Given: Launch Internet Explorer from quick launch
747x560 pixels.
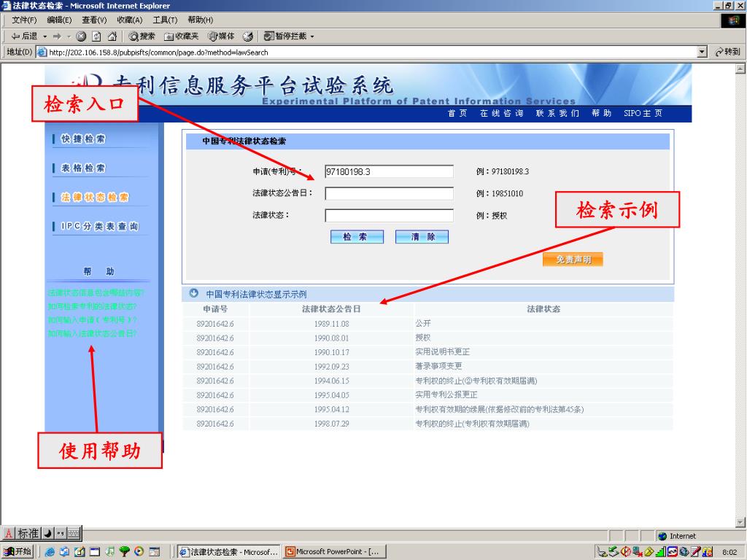Looking at the screenshot, I should [50, 551].
